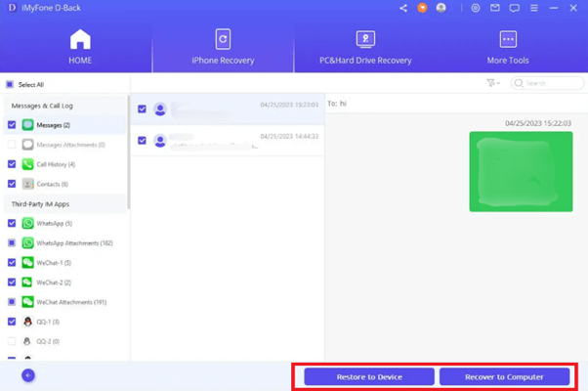Viewport: 588px width, 391px height.
Task: Click the green message bubble preview
Action: (521, 171)
